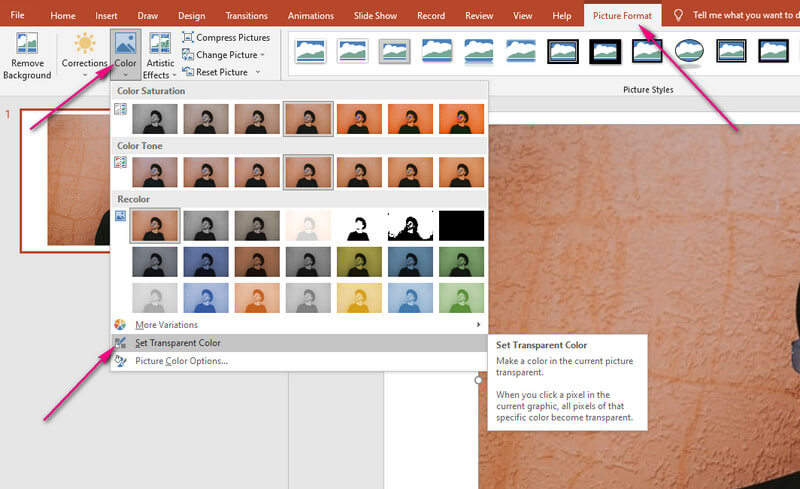Expand the Reset Picture dropdown arrow
This screenshot has height=489, width=800.
tap(258, 72)
